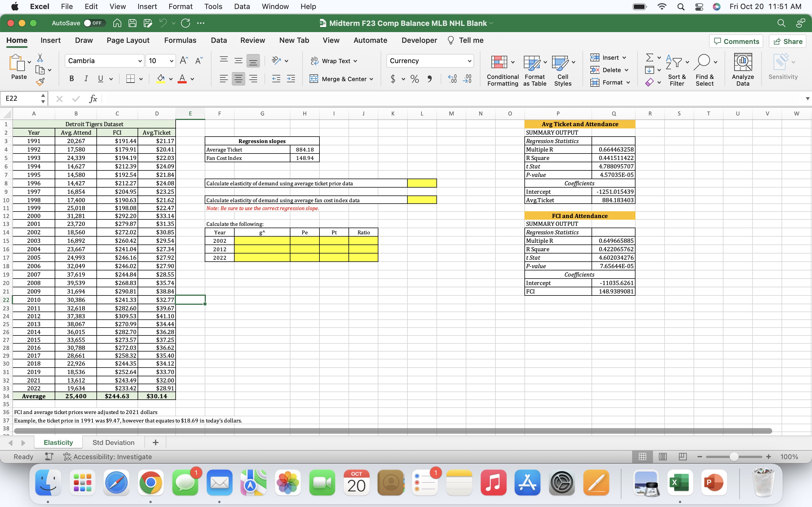
Task: Expand the Merge & Center dropdown arrow
Action: 371,79
